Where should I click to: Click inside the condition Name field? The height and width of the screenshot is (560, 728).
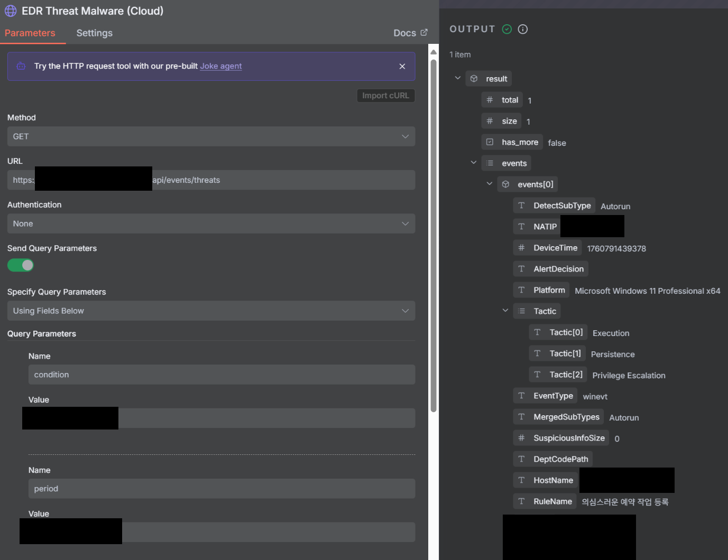tap(221, 375)
